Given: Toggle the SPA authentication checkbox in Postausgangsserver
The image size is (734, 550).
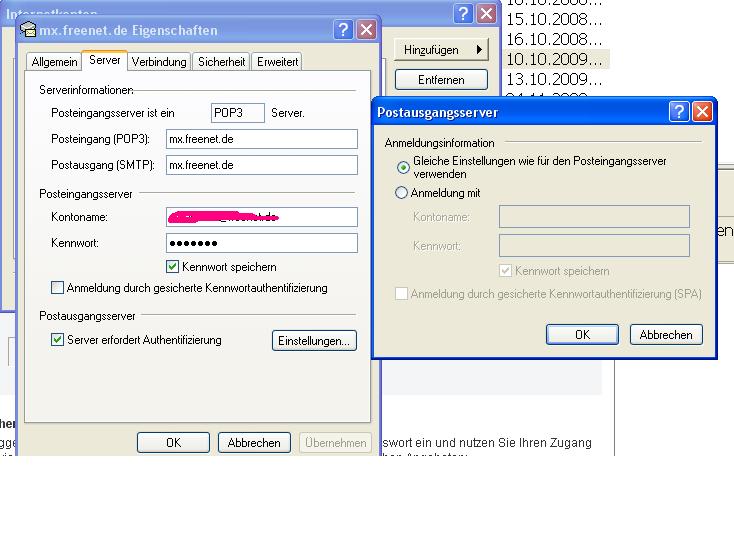Looking at the screenshot, I should click(401, 293).
